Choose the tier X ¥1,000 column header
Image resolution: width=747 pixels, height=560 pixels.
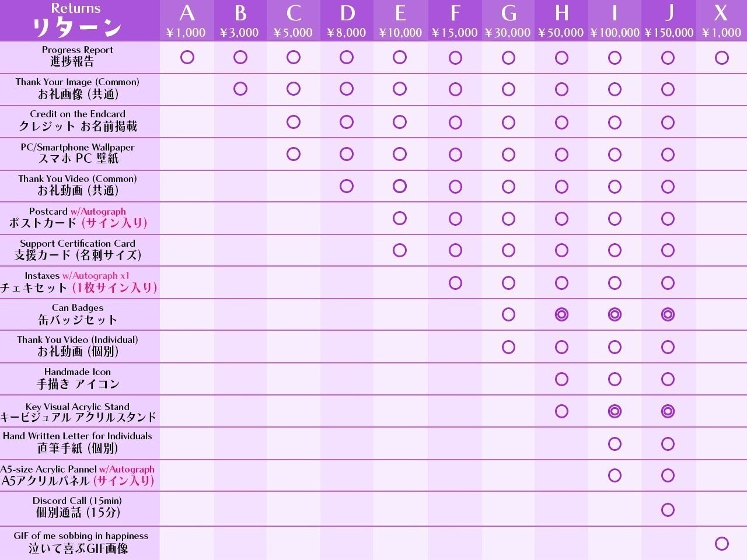point(721,20)
